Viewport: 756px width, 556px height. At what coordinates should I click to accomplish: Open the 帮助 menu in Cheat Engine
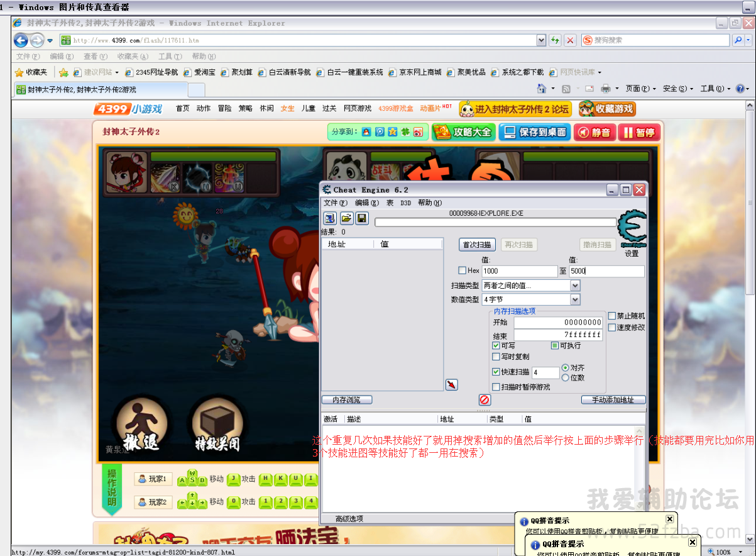click(x=430, y=203)
